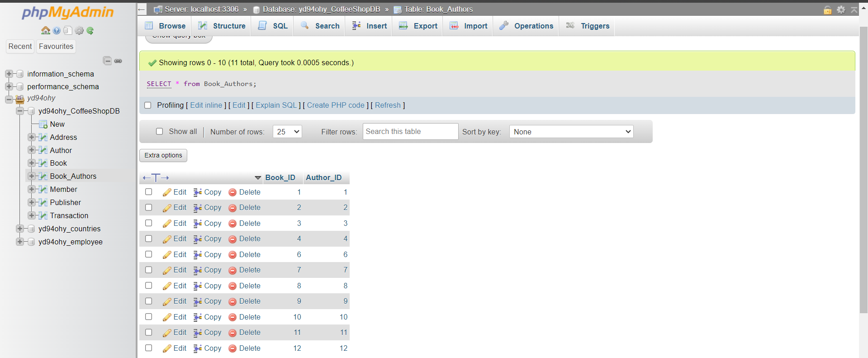The height and width of the screenshot is (358, 868).
Task: Reload the navigation panel with green refresh icon
Action: 90,30
